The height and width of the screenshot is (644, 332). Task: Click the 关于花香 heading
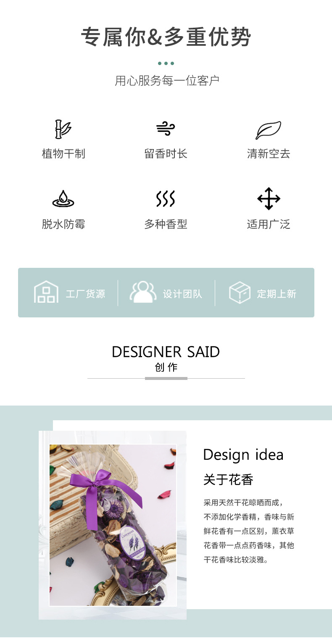[228, 479]
